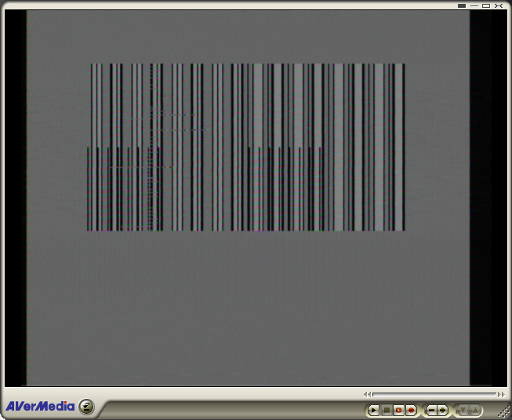Click the greyed up-triangle button

[475, 410]
